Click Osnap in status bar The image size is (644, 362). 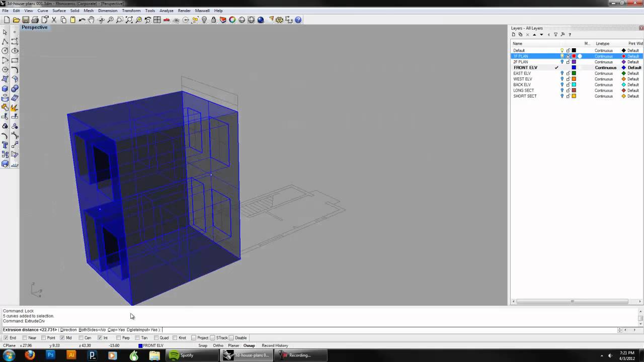point(249,345)
